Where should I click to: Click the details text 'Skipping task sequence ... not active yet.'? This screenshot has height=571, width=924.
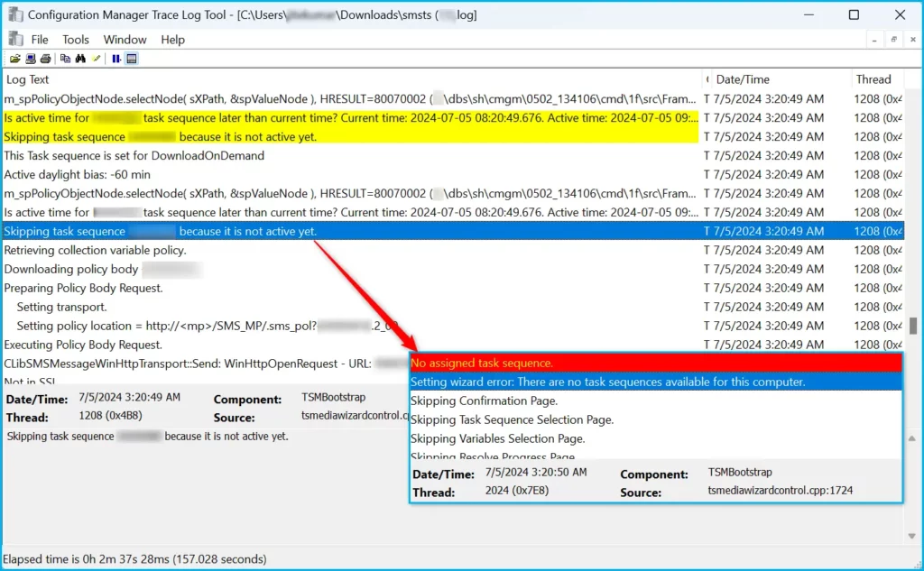(x=147, y=437)
